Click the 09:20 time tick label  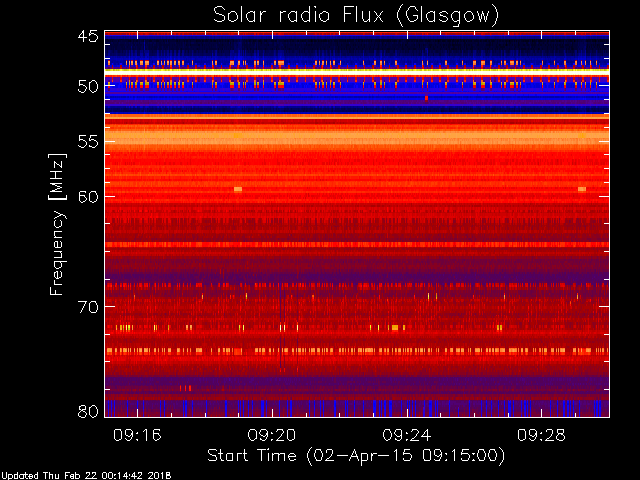click(272, 436)
